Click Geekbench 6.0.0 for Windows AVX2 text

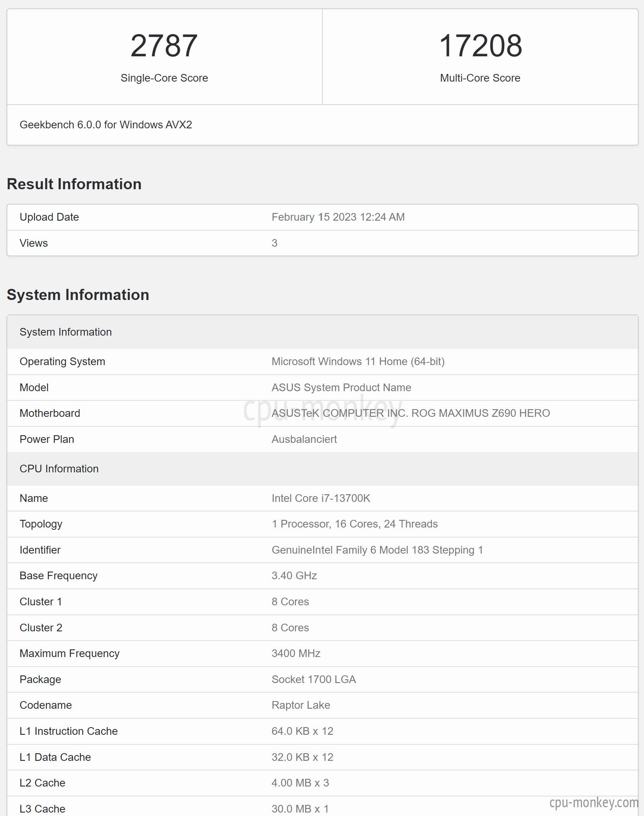106,125
